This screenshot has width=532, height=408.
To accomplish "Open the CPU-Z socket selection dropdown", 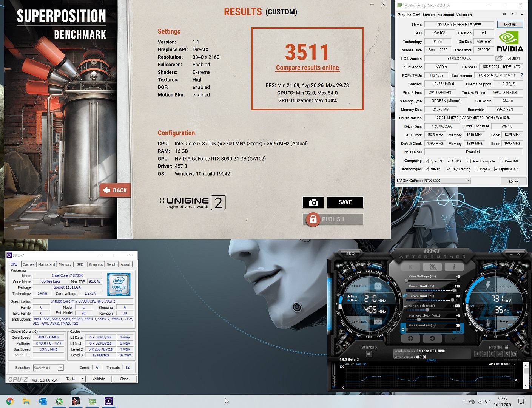I will click(x=48, y=368).
